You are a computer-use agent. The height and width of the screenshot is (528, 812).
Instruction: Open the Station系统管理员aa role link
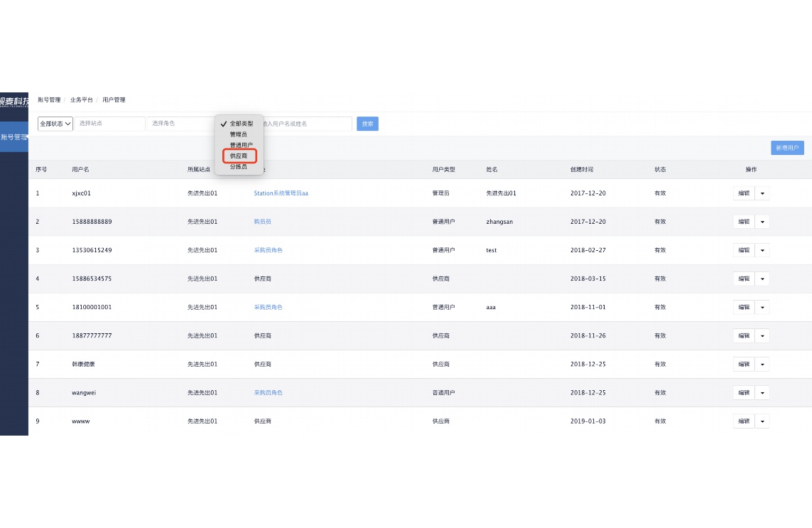click(x=281, y=193)
